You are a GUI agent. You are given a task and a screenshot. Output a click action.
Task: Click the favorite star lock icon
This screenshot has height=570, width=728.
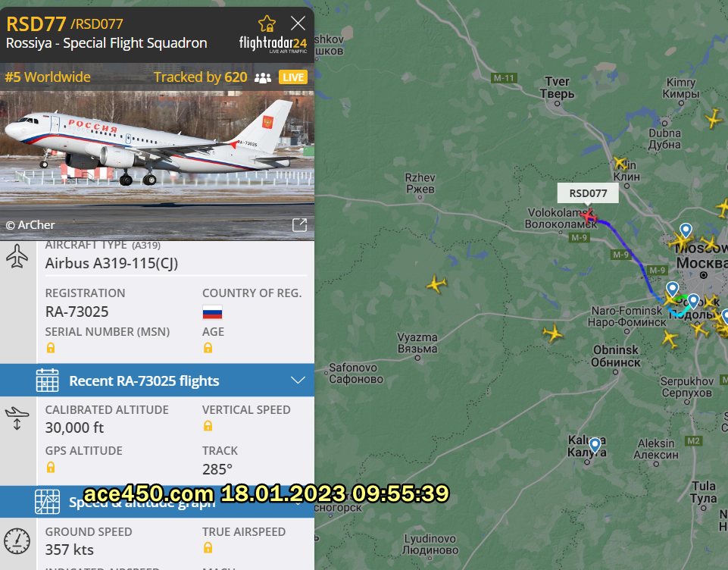pos(267,23)
